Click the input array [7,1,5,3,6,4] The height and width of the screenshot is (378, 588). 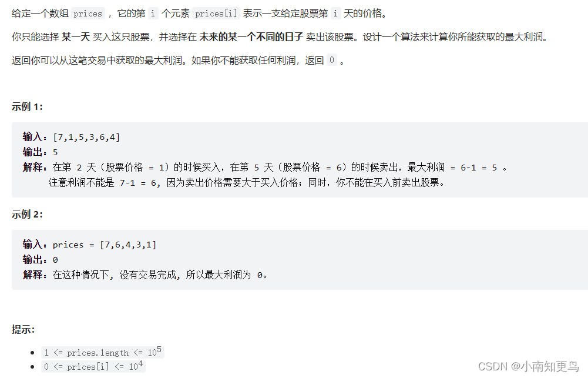point(86,138)
